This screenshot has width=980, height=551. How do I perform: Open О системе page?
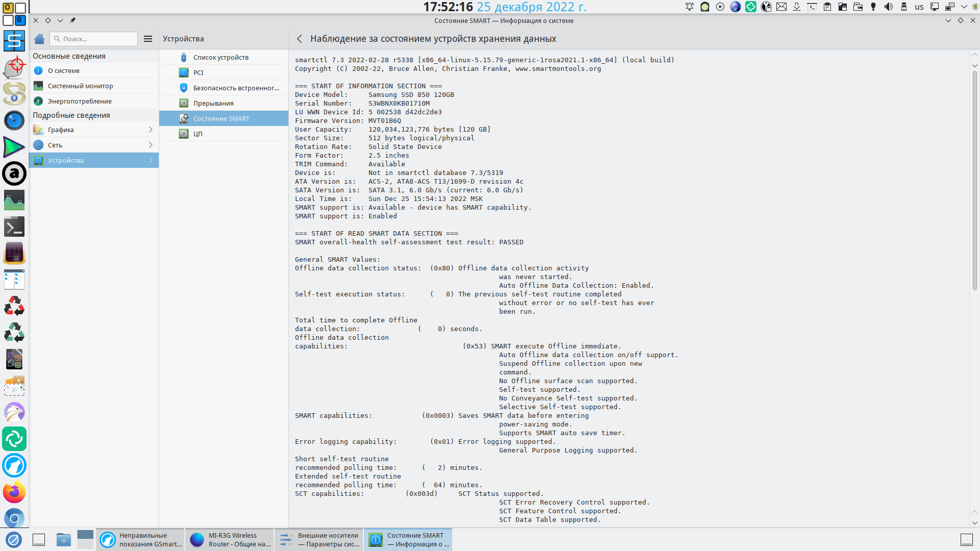tap(64, 71)
